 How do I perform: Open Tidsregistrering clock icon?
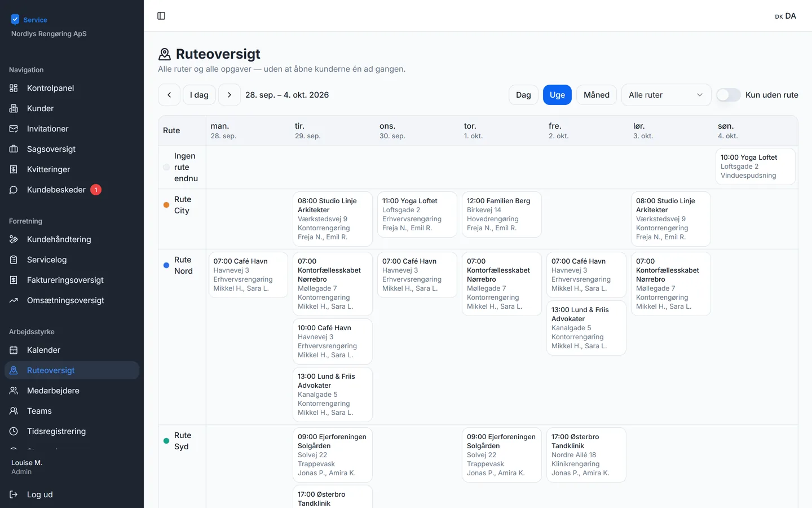point(14,431)
